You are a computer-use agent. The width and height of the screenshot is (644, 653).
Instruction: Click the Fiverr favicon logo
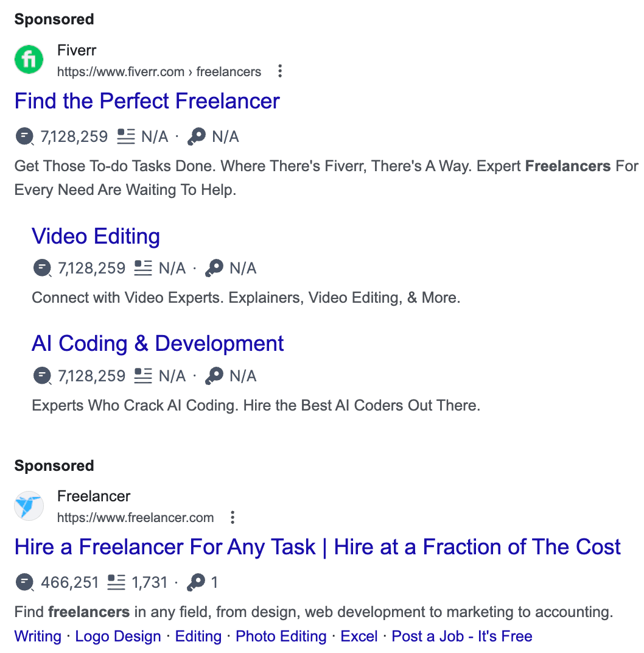(29, 59)
